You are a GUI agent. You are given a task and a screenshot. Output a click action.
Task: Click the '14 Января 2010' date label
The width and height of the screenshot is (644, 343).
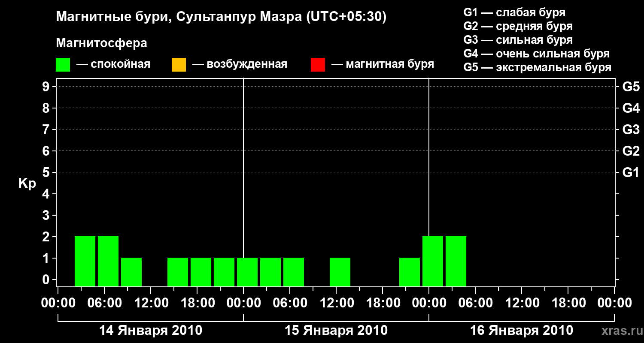click(151, 330)
